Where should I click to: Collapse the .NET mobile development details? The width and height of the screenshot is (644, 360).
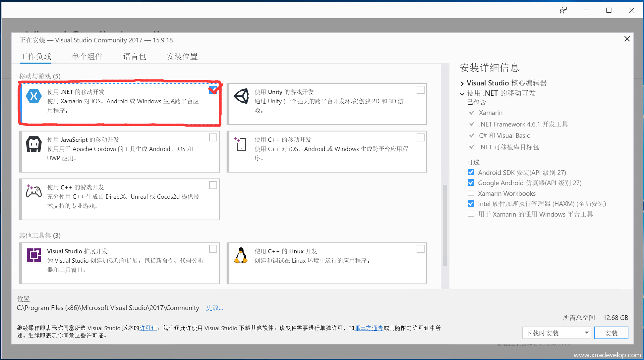(462, 94)
